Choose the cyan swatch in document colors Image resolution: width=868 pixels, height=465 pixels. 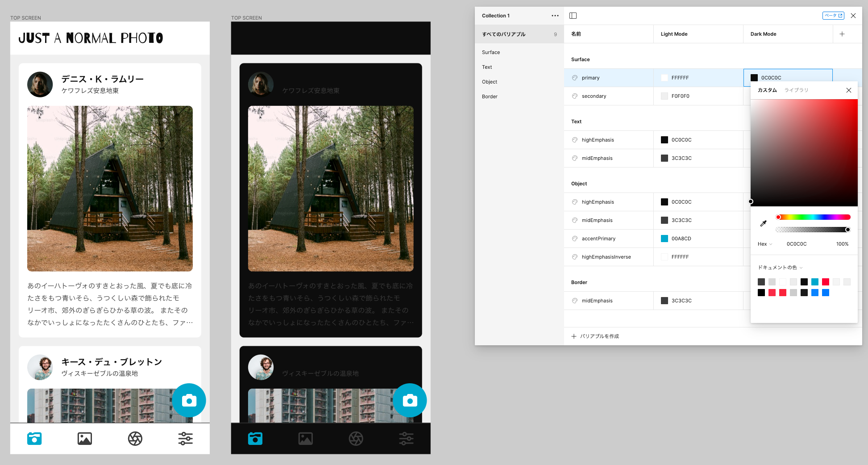point(815,282)
